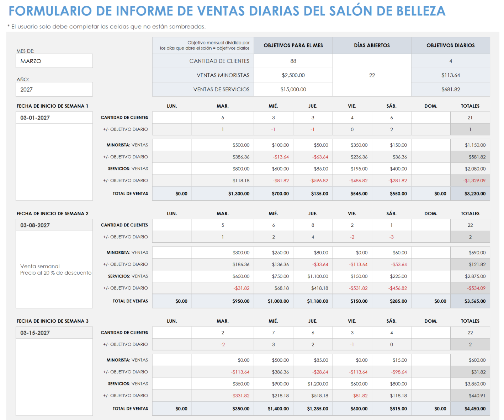
Task: Click the MES DE field containing MARZO
Action: pyautogui.click(x=54, y=61)
